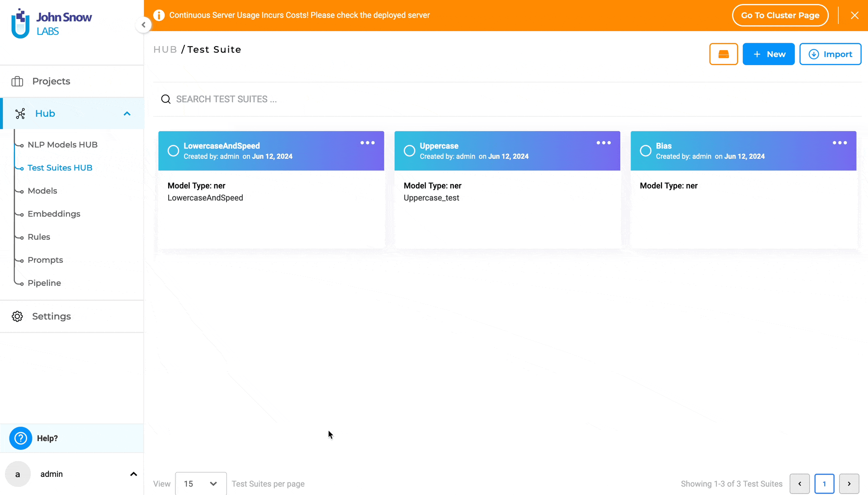Click the Import button
Image resolution: width=868 pixels, height=495 pixels.
(x=830, y=54)
